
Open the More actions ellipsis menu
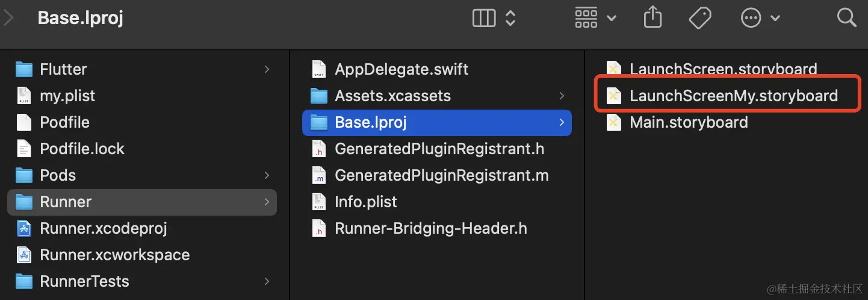[760, 18]
